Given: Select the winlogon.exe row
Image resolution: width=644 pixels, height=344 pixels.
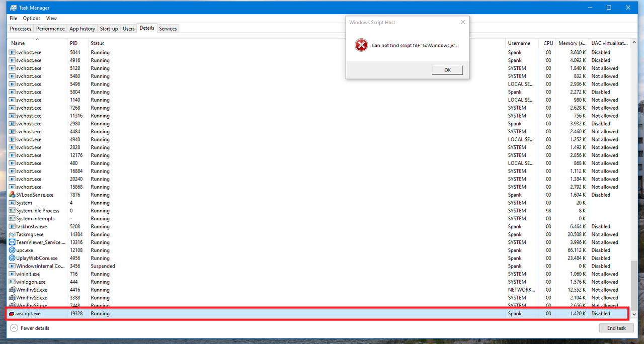Looking at the screenshot, I should [318, 282].
